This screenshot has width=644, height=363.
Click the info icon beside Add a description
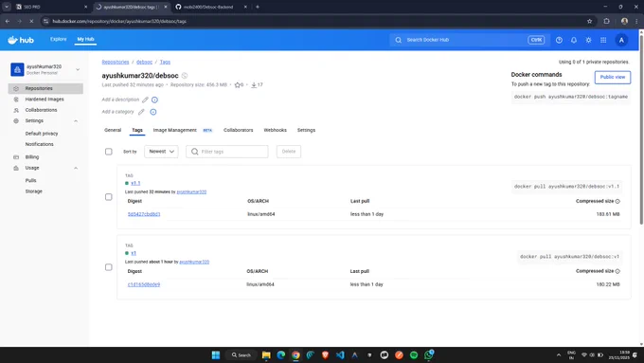coord(154,100)
